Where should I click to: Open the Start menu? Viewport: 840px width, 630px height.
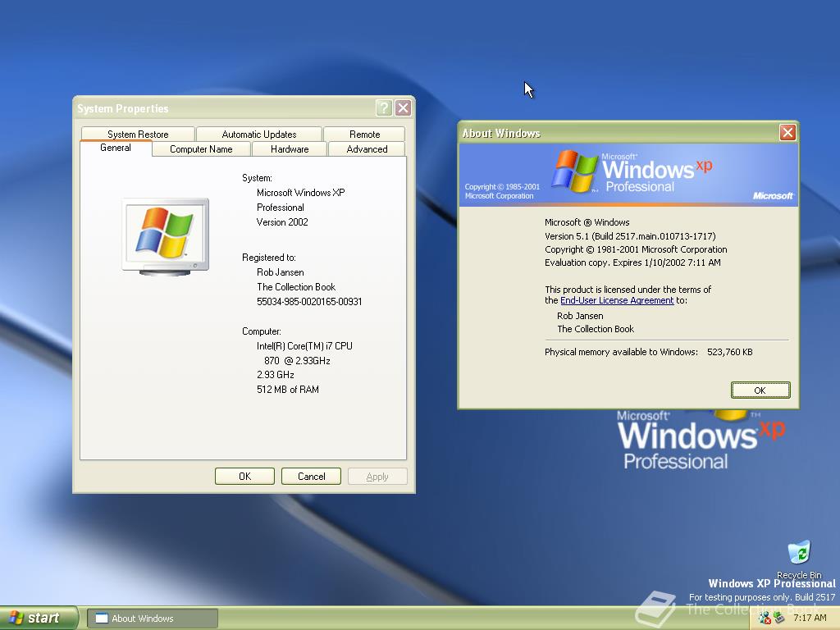coord(38,618)
